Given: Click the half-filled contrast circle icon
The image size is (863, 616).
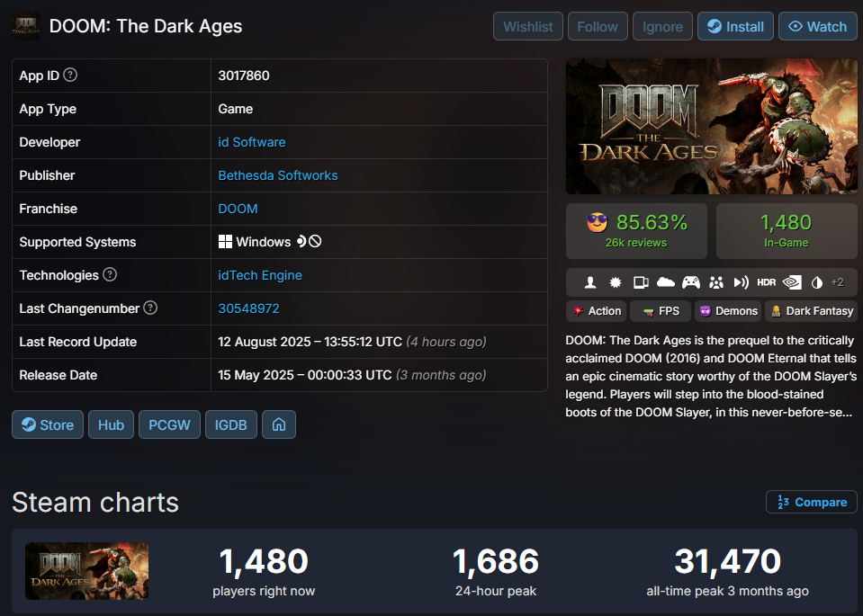Looking at the screenshot, I should click(817, 282).
